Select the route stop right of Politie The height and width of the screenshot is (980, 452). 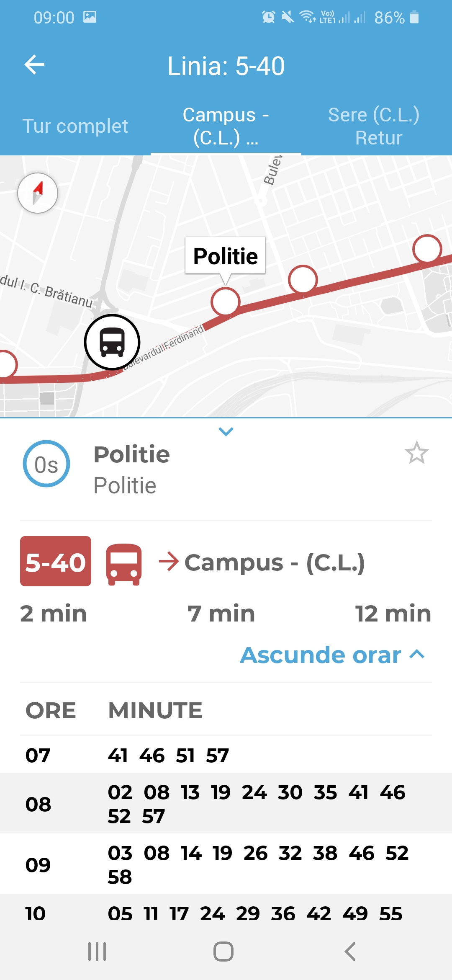tap(303, 279)
